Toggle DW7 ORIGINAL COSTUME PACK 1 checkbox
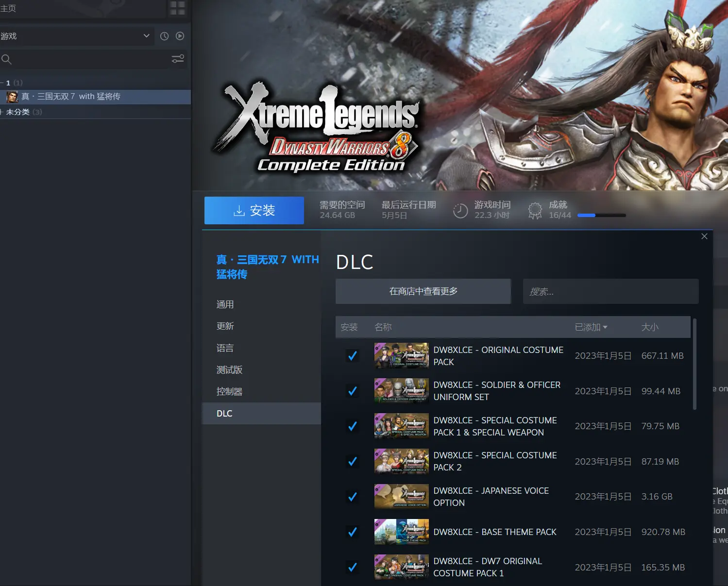Viewport: 728px width, 586px height. (353, 567)
